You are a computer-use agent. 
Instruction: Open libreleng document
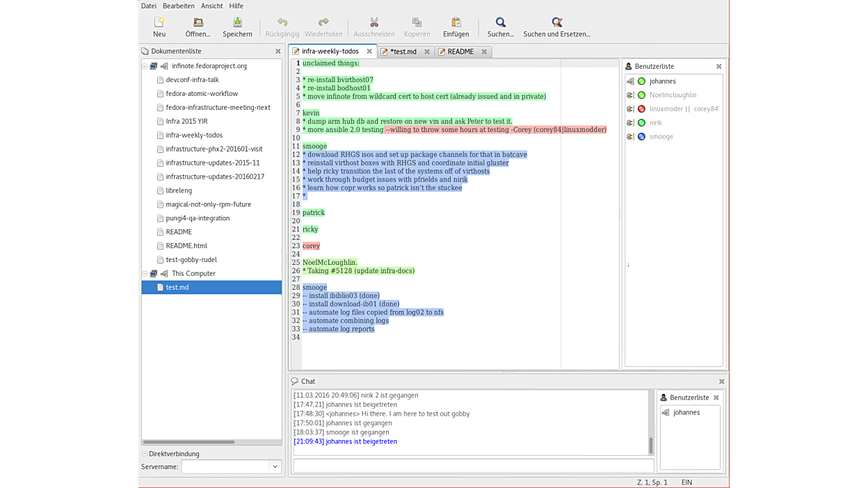(179, 190)
